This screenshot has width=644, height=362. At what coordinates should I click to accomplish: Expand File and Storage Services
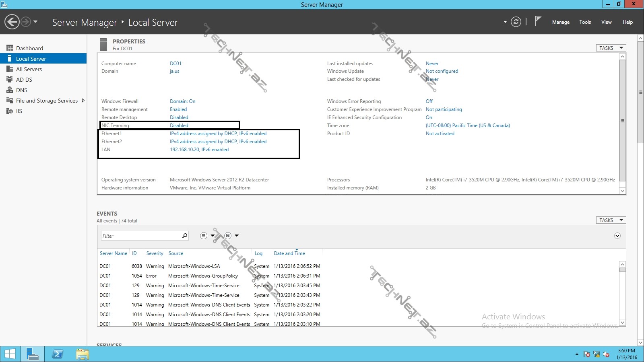coord(83,101)
